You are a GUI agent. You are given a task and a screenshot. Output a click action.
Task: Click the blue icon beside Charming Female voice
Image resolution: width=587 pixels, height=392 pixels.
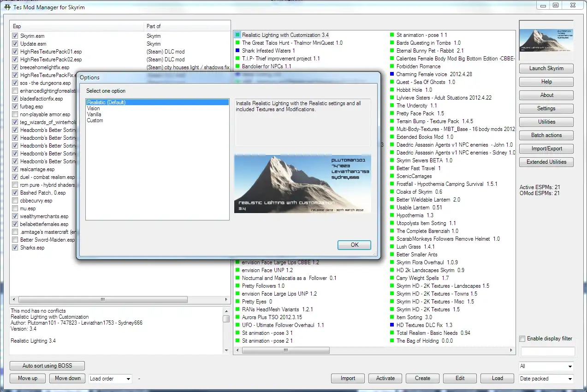[391, 74]
